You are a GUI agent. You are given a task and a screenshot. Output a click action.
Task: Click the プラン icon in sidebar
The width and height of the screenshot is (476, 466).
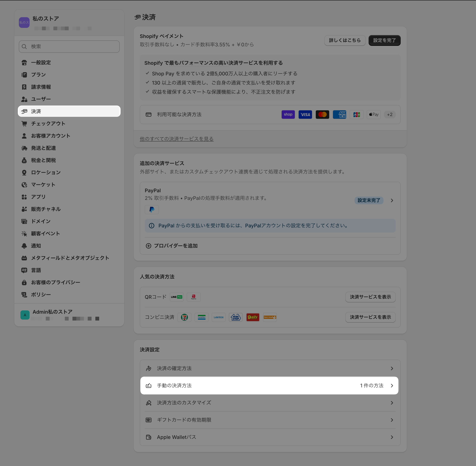point(24,75)
